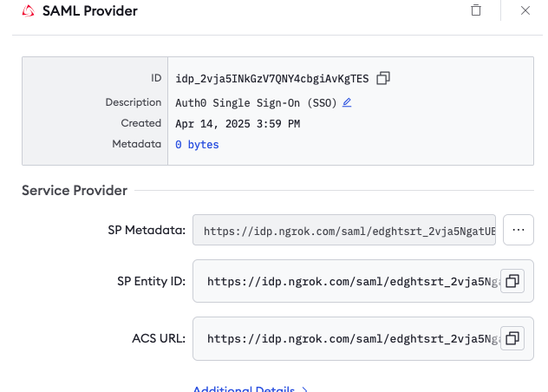548x392 pixels.
Task: Click the trash delete icon in header
Action: point(476,10)
